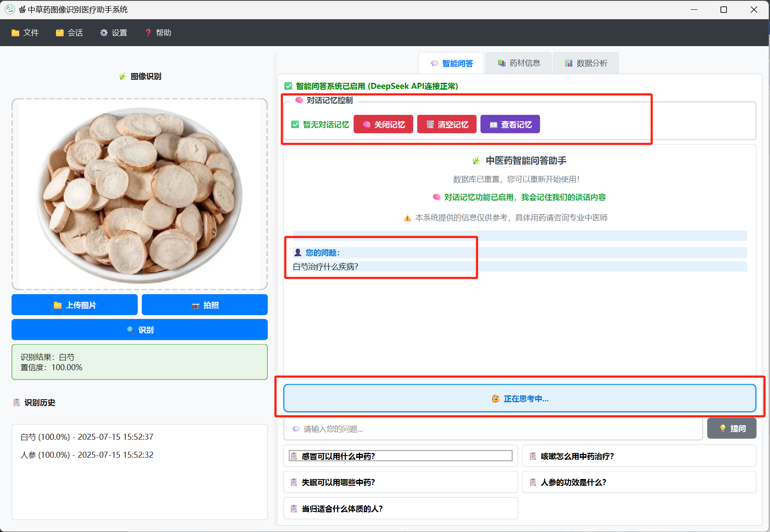Click the chart icon on 数据分析 tab
The height and width of the screenshot is (532, 770).
pyautogui.click(x=569, y=63)
